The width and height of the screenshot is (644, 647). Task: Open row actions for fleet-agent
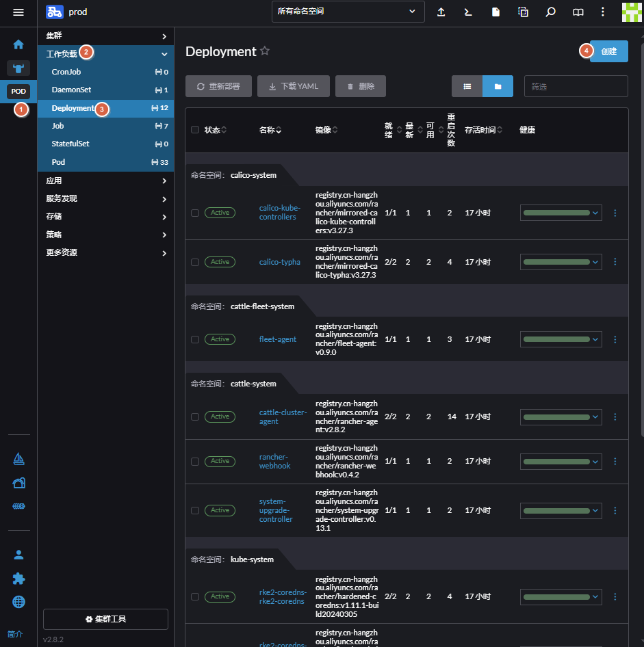pos(615,339)
